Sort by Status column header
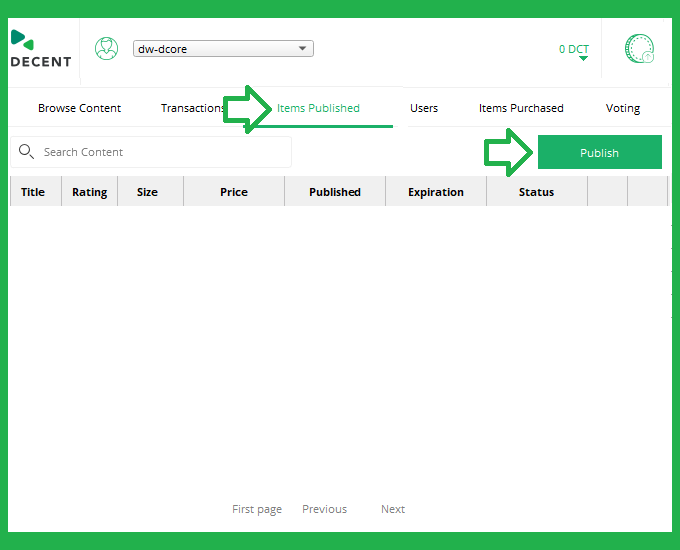The width and height of the screenshot is (680, 550). coord(537,191)
